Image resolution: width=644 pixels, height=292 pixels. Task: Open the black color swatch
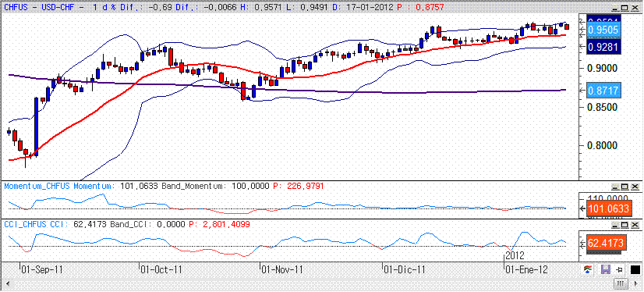tap(635, 270)
